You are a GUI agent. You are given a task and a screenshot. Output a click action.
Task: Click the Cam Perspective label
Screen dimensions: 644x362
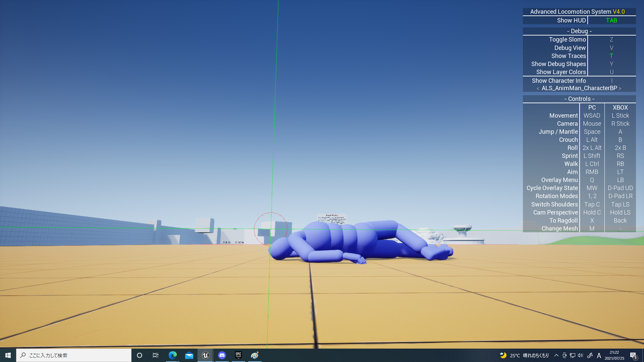pos(555,212)
